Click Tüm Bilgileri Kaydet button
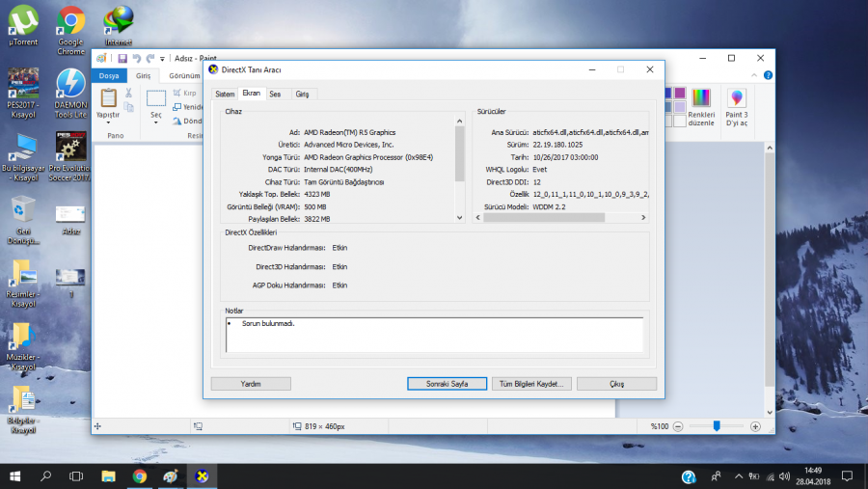The height and width of the screenshot is (489, 868). (x=531, y=384)
